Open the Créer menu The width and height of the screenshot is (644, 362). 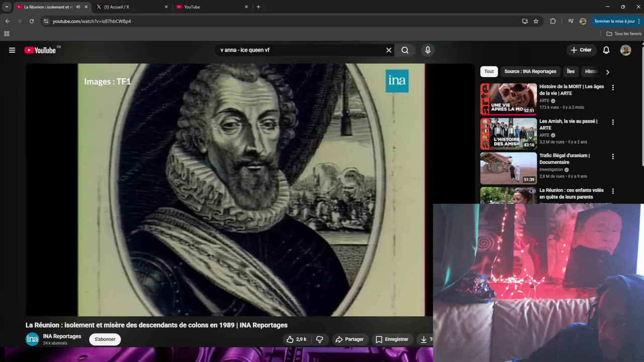tap(581, 50)
